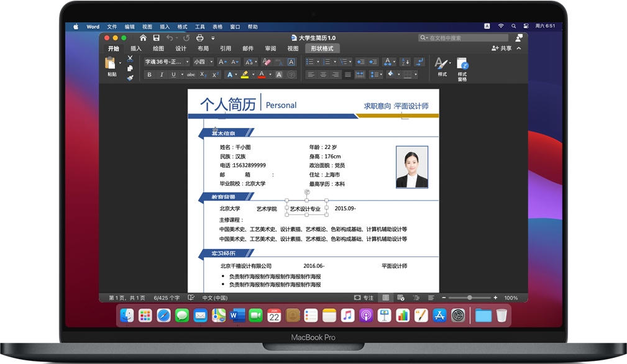This screenshot has height=364, width=627.
Task: Expand the font size dropdown (小四)
Action: 211,62
